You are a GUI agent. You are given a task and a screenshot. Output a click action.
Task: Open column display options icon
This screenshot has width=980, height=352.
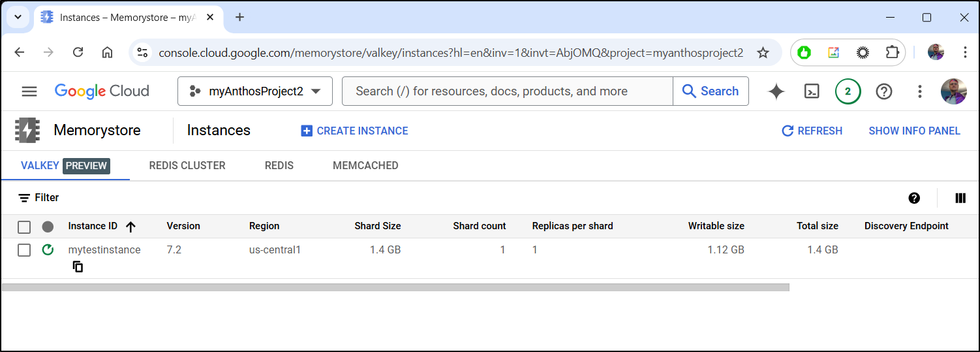(960, 198)
